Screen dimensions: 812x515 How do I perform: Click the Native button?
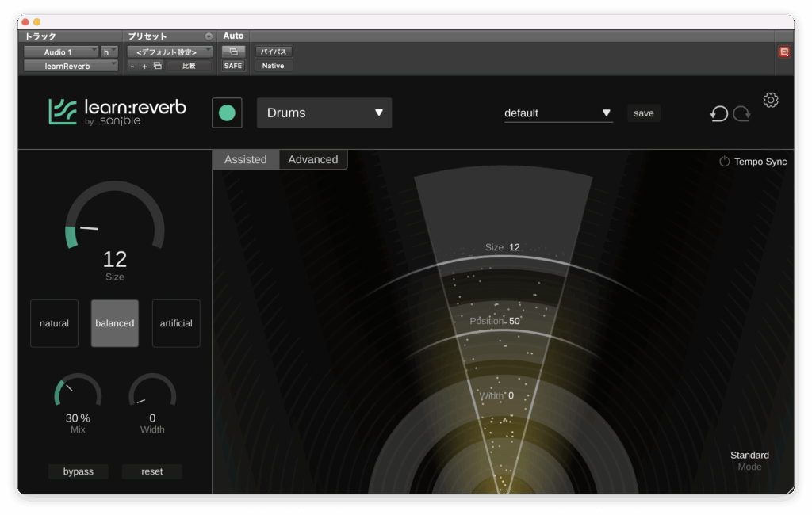[x=273, y=66]
